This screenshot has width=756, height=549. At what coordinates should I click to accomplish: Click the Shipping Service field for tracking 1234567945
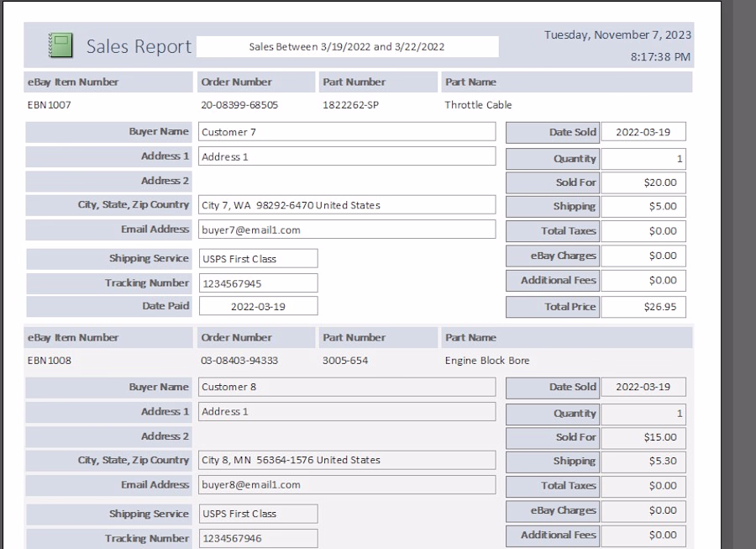tap(259, 259)
